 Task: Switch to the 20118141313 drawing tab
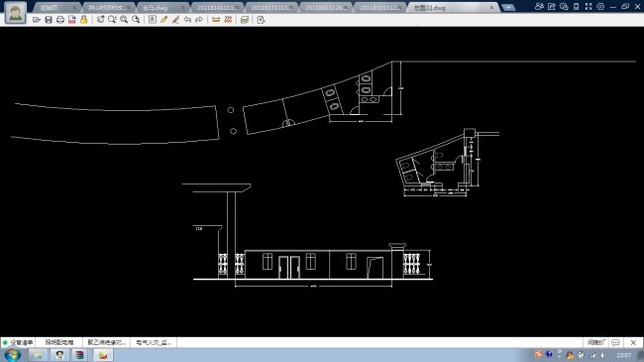[217, 7]
